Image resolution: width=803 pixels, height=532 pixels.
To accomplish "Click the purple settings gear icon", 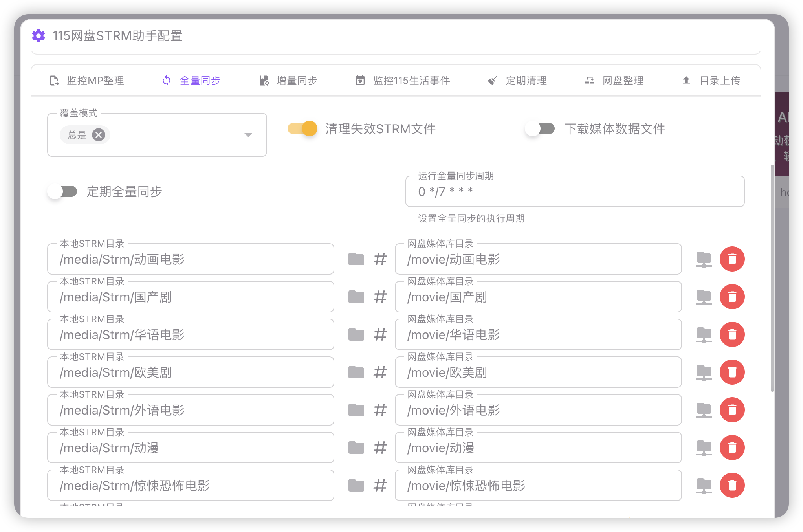I will tap(38, 36).
